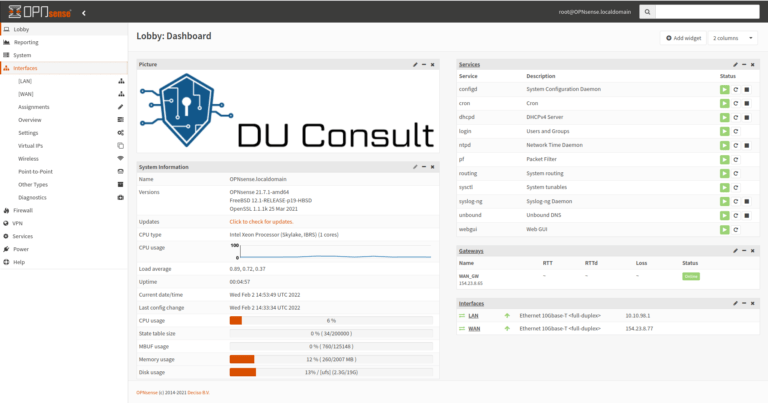Image resolution: width=768 pixels, height=403 pixels.
Task: Restart the dhcpd service
Action: (736, 118)
